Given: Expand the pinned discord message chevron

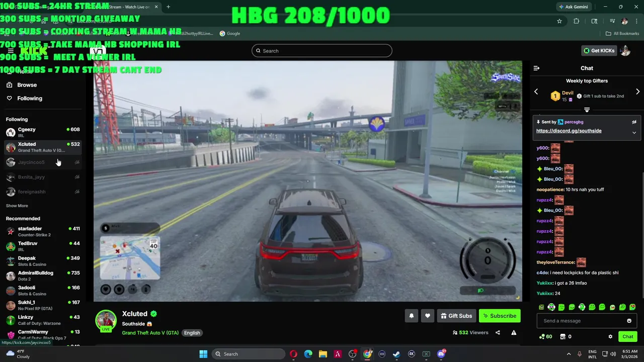Looking at the screenshot, I should (x=634, y=133).
